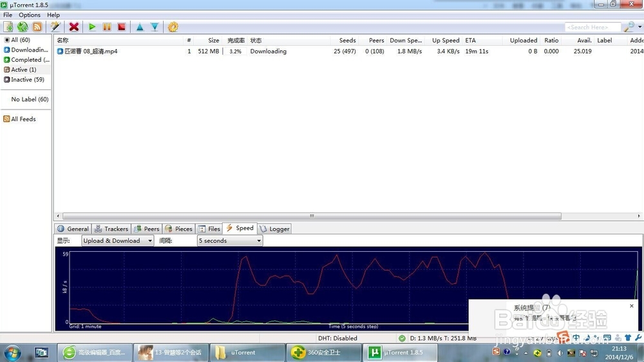Screen dimensions: 644x362
Task: Move torrent down the queue arrow
Action: 155,27
